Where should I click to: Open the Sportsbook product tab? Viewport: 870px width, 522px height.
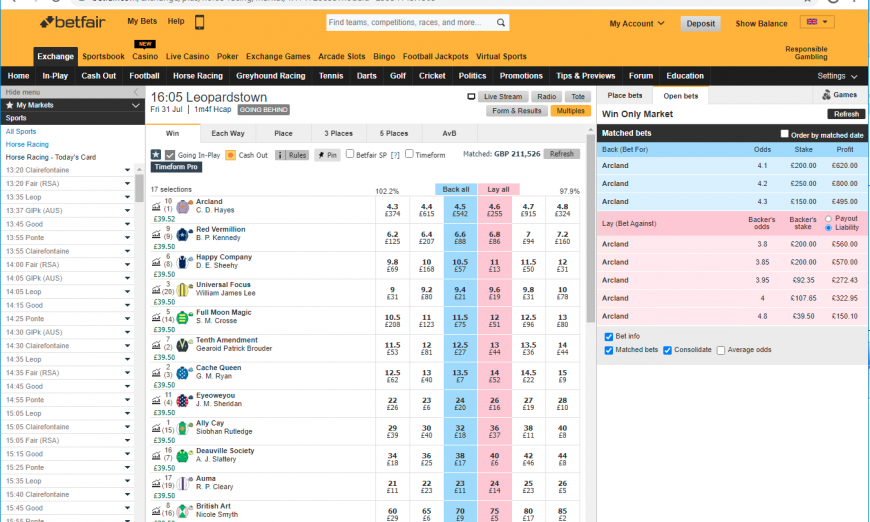103,56
